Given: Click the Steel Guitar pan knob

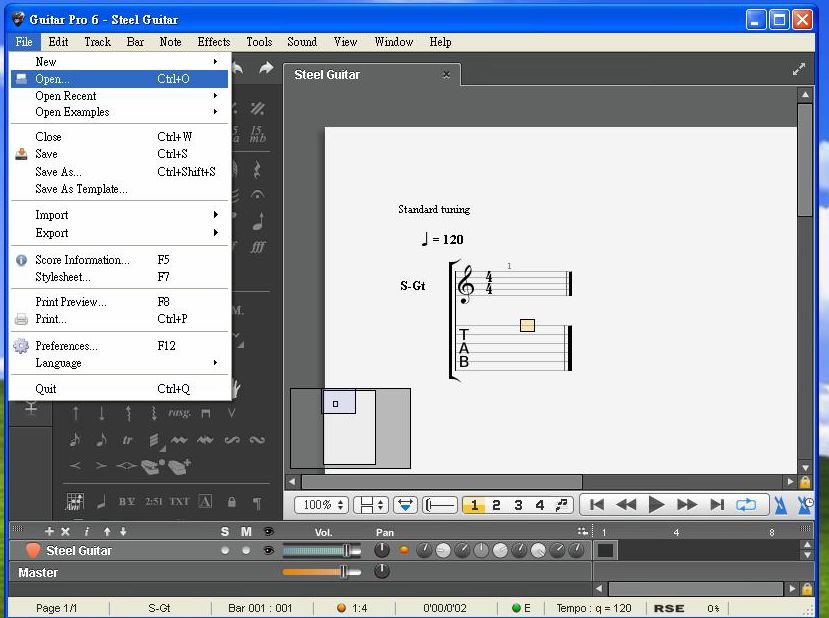Looking at the screenshot, I should (382, 550).
